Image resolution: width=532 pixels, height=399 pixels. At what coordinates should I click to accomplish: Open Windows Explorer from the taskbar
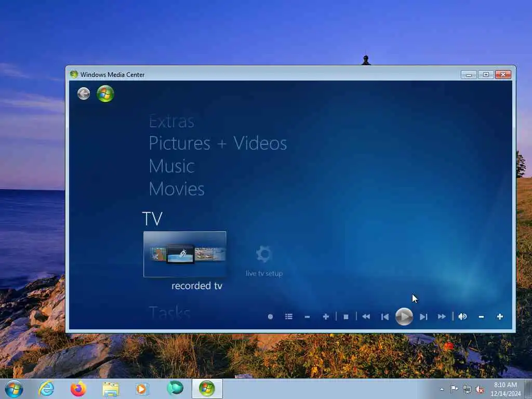click(x=111, y=389)
